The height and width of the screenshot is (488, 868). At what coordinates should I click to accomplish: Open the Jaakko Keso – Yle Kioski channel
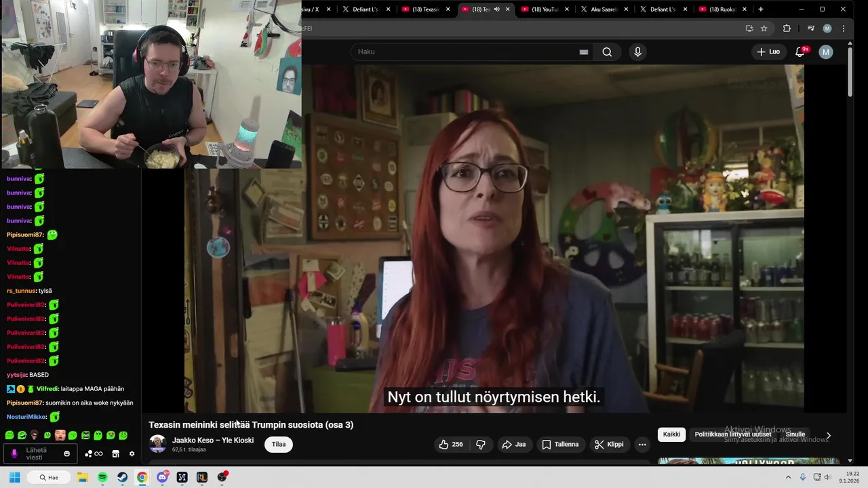(x=213, y=441)
